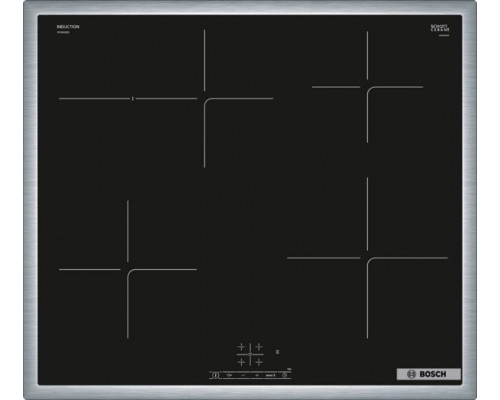500x400 pixels.
Task: Tap the timer clock key
Action: (284, 375)
